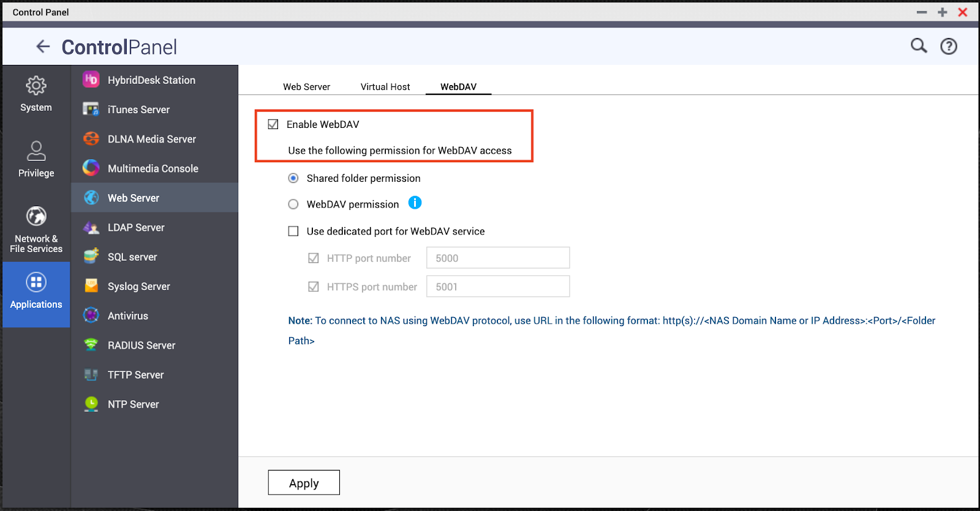Click the NTP Server clock icon
Screen dimensions: 980x511
pyautogui.click(x=91, y=404)
